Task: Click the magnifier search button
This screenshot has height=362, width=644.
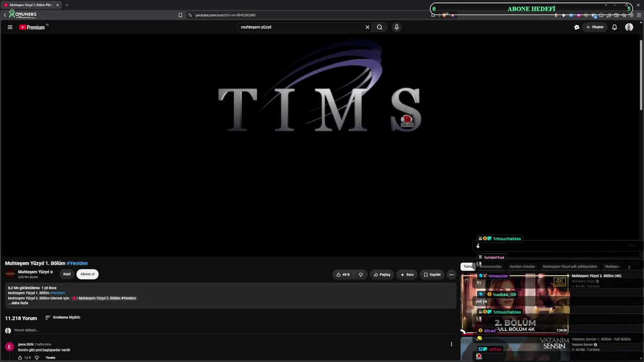Action: 380,27
